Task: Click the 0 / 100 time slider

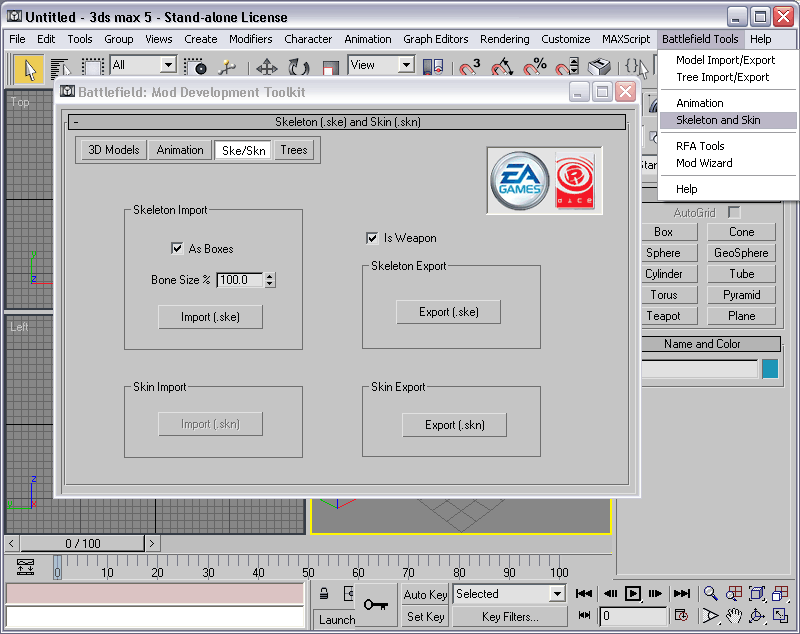Action: pos(83,544)
